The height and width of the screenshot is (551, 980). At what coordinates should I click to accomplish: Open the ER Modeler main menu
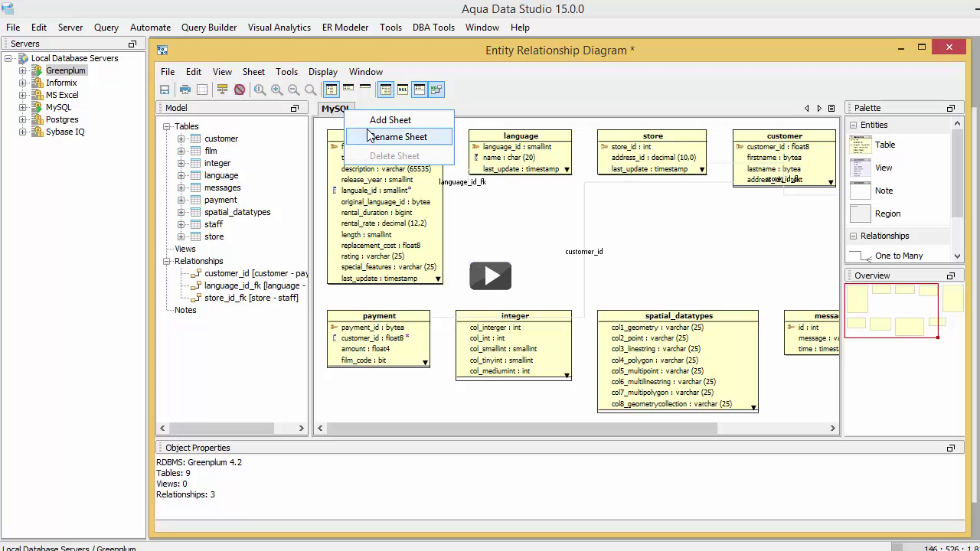(345, 28)
